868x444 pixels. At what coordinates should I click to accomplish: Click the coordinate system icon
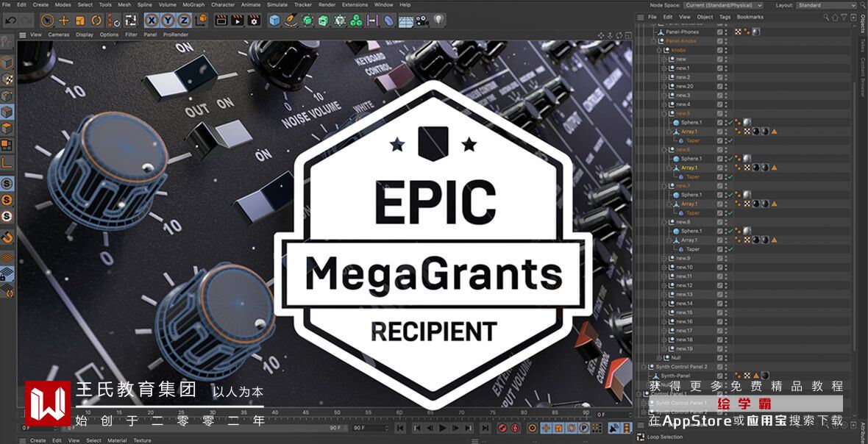pyautogui.click(x=202, y=21)
